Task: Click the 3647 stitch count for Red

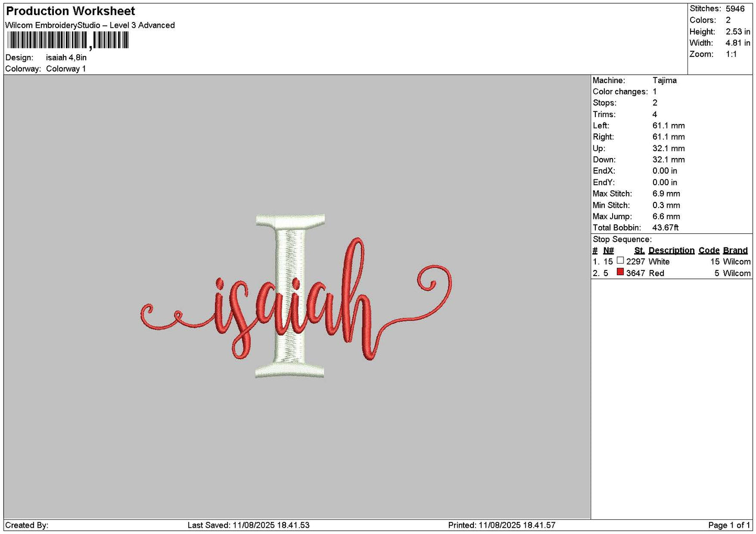Action: [636, 273]
